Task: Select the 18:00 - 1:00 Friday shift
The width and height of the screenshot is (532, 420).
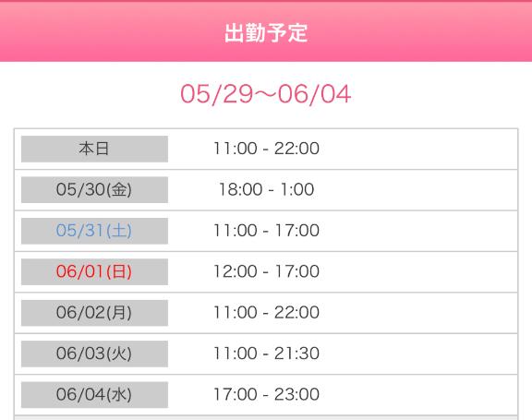Action: point(266,189)
